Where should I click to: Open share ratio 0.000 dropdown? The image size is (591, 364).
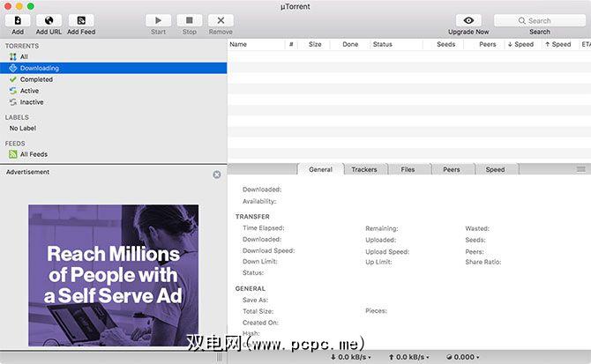[462, 357]
